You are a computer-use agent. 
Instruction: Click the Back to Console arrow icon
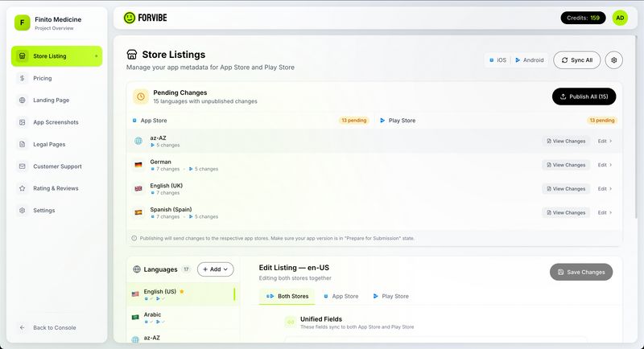click(x=23, y=327)
